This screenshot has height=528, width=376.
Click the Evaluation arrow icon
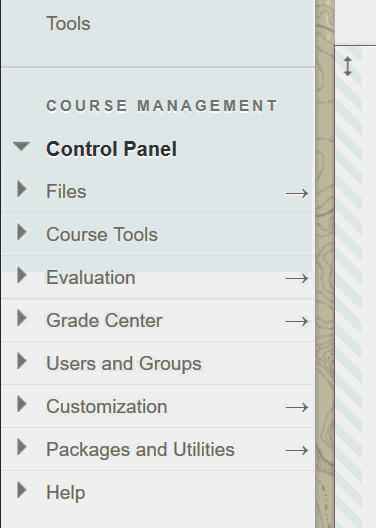[297, 278]
